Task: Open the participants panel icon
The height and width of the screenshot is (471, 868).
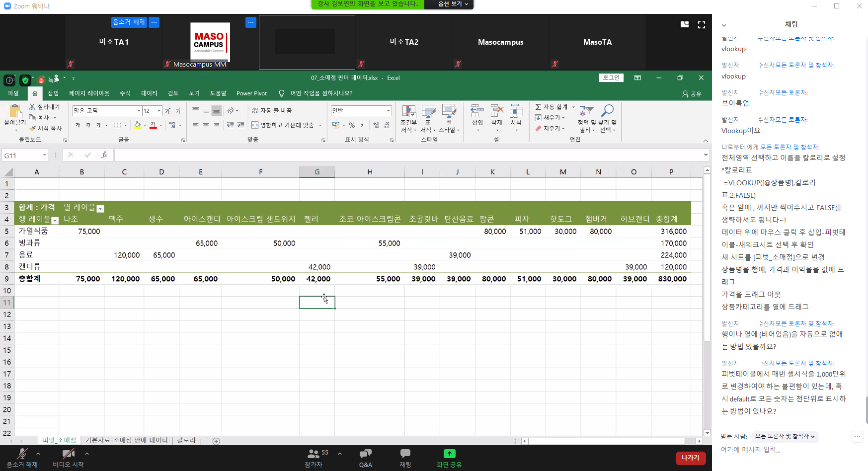Action: click(x=314, y=454)
